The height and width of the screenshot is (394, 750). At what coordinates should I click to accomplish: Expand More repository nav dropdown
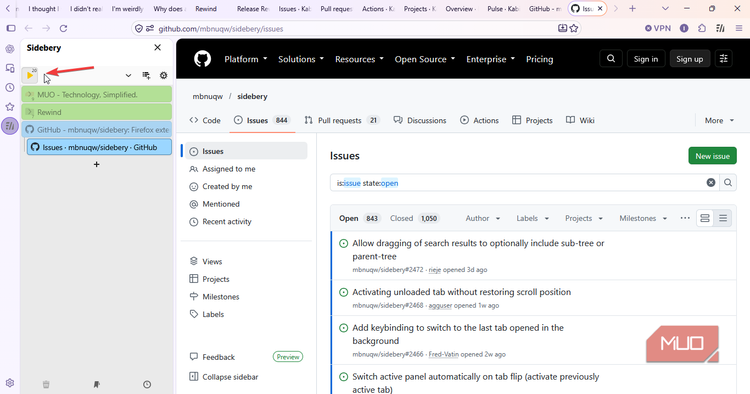[x=719, y=120]
